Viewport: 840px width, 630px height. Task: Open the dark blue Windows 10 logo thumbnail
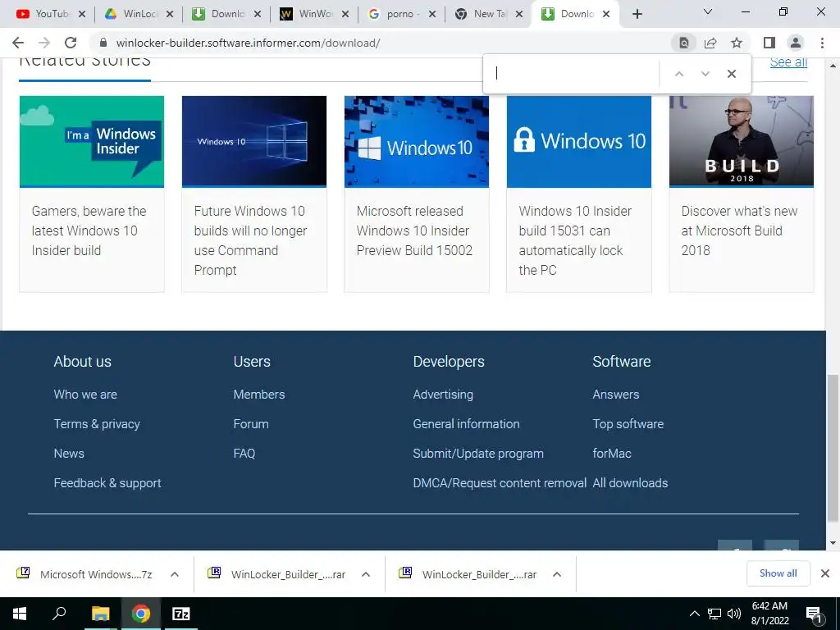click(254, 141)
